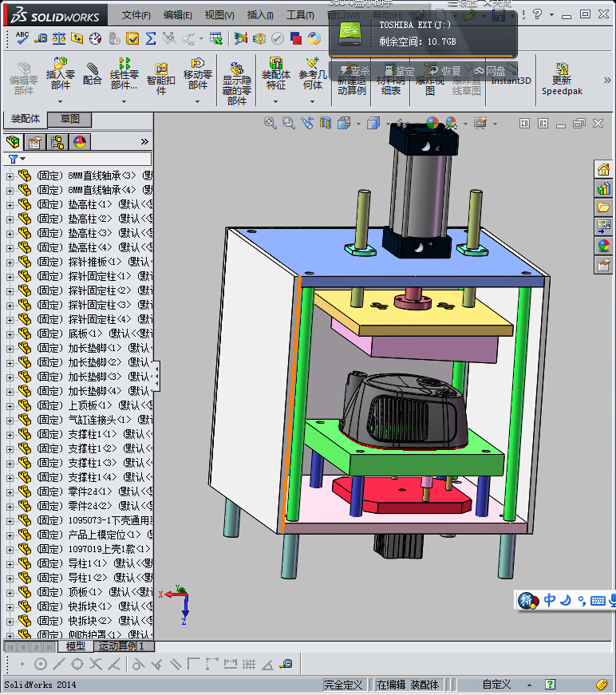Open Appearances color ball in task pane
616x695 pixels.
(x=603, y=246)
